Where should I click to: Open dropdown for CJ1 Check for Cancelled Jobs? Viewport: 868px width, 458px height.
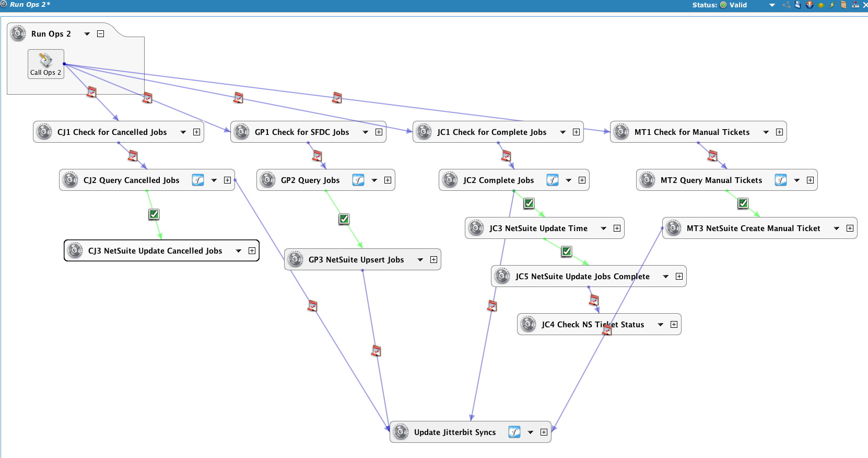[x=183, y=132]
